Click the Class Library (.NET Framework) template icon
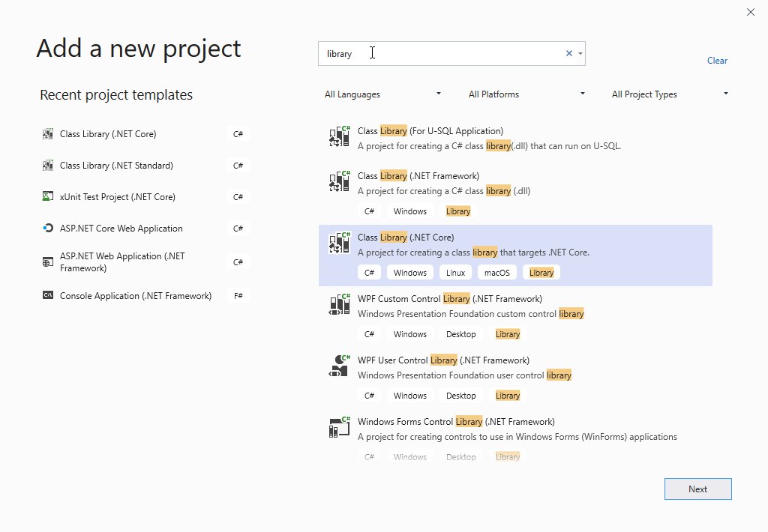 click(340, 181)
